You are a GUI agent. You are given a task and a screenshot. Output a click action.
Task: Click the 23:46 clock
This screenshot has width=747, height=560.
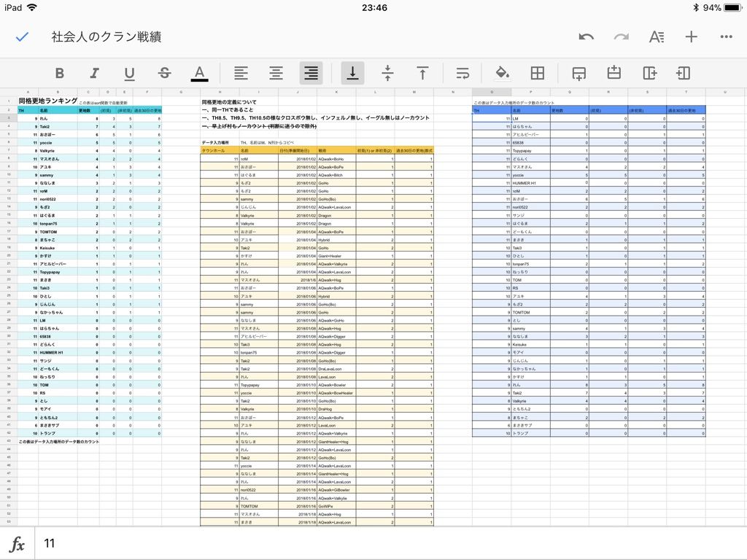click(x=374, y=7)
